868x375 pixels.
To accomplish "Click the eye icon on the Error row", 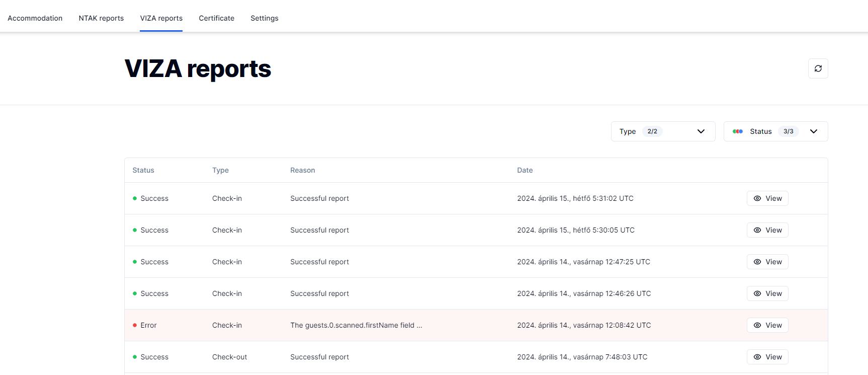I will tap(757, 325).
